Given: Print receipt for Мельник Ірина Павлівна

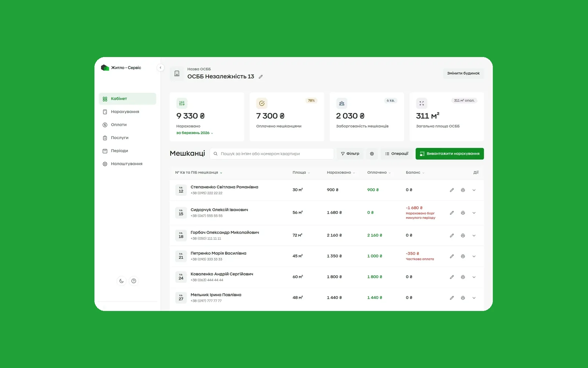Looking at the screenshot, I should 463,298.
